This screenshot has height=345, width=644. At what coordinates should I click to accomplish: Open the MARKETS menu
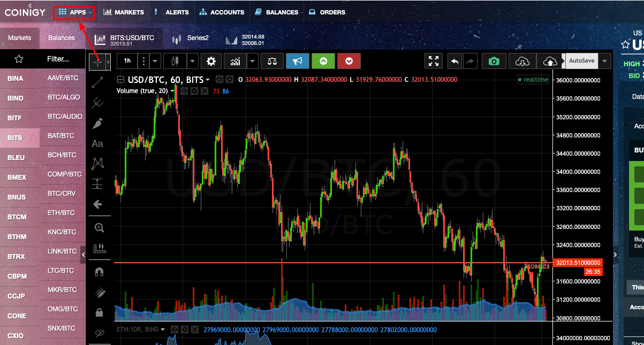(124, 12)
